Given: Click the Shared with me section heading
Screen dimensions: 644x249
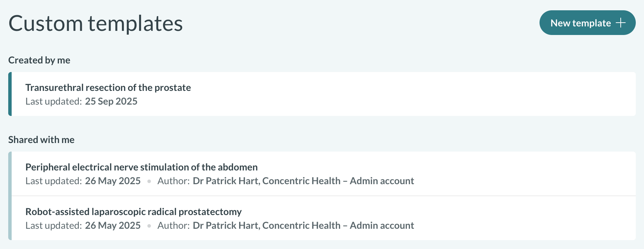Looking at the screenshot, I should tap(41, 140).
